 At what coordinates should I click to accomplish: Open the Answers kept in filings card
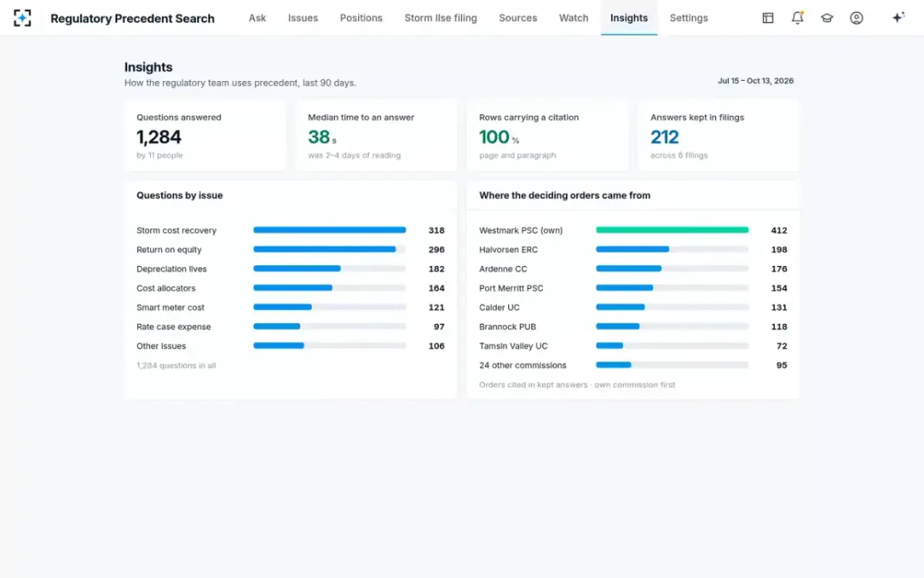pos(719,135)
